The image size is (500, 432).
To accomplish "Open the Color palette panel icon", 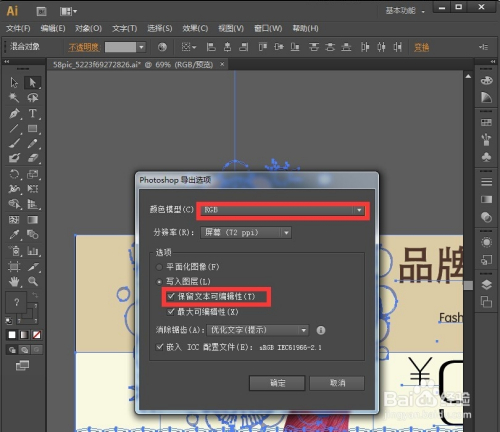I will coord(486,81).
